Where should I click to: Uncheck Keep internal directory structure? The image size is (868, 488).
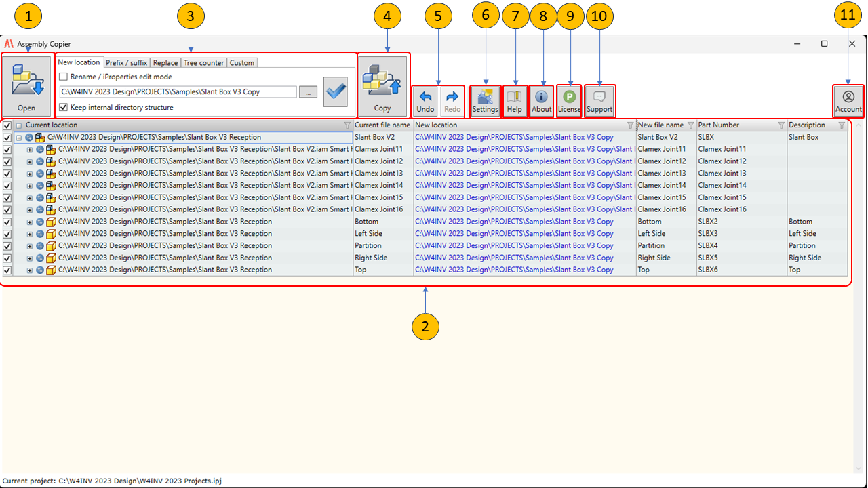63,107
